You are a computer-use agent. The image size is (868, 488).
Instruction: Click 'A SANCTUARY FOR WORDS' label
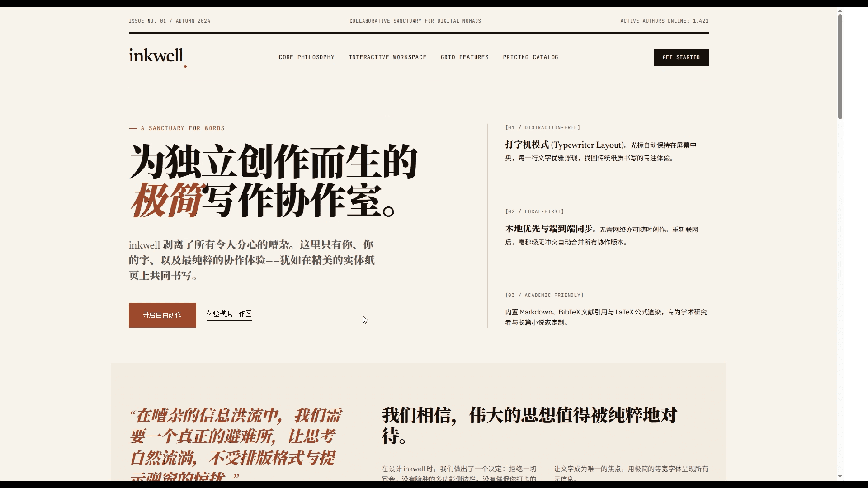tap(183, 128)
